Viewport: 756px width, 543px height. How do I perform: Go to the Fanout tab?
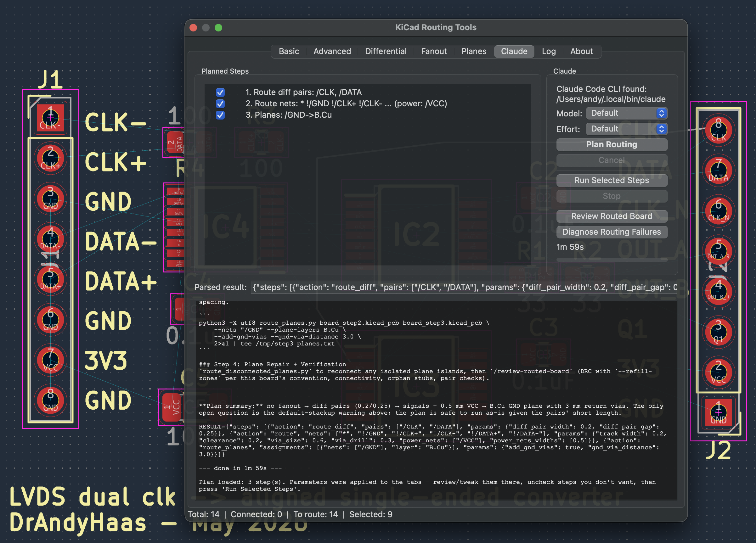[x=434, y=51]
